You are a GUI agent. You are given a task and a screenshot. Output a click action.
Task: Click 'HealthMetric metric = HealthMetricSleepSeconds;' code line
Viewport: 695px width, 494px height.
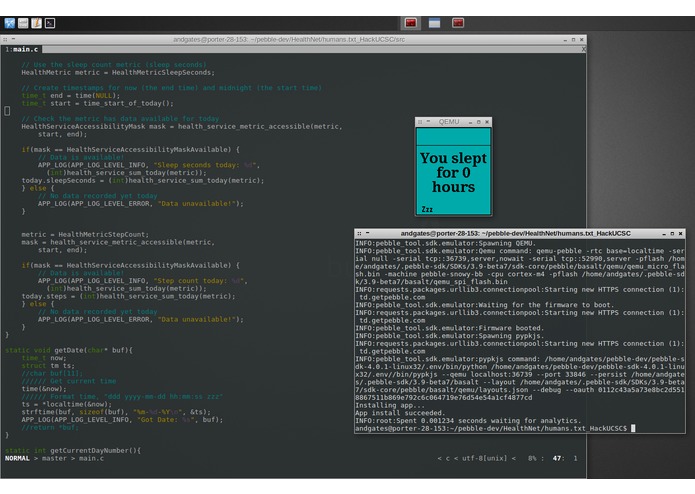point(118,73)
